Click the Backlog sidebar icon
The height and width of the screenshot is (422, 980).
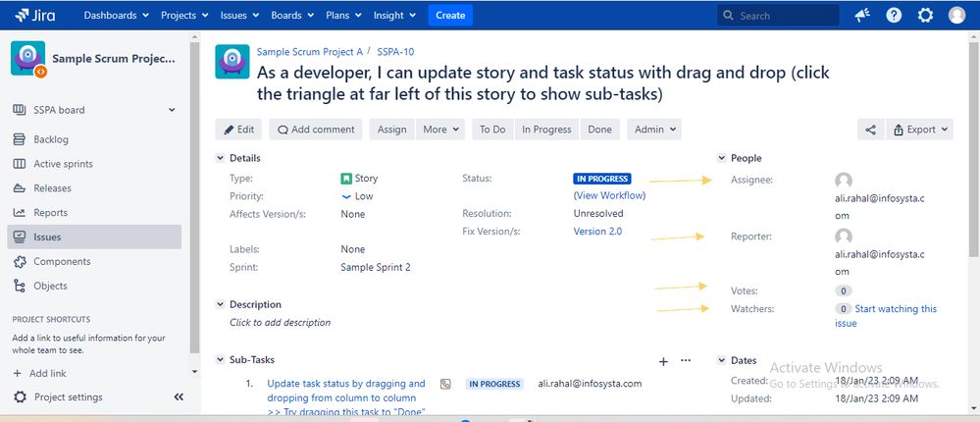pos(20,139)
